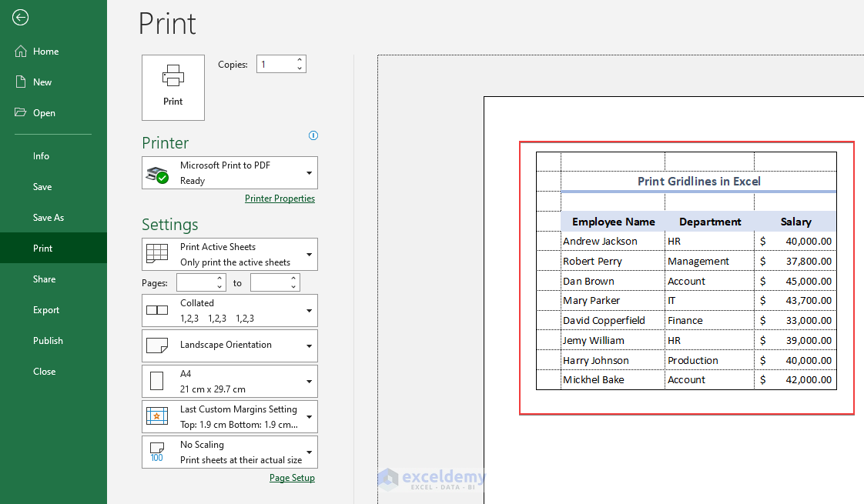864x504 pixels.
Task: Decrease the Pages to value
Action: 293,287
